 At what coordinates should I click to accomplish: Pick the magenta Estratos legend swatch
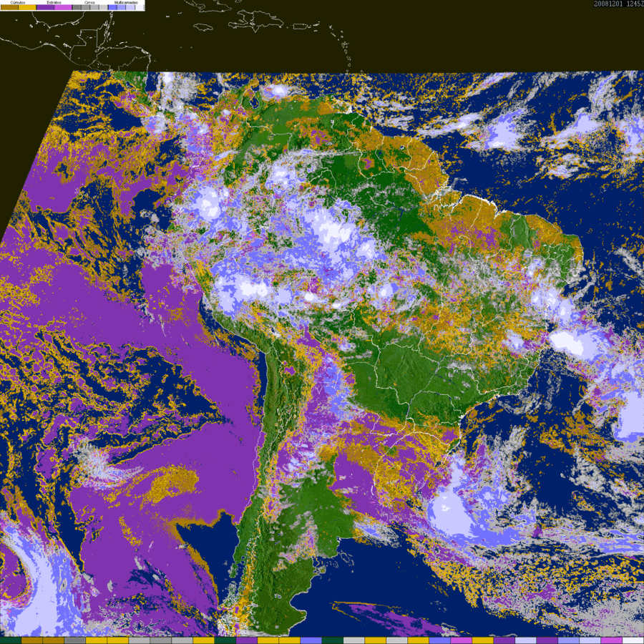(x=63, y=7)
